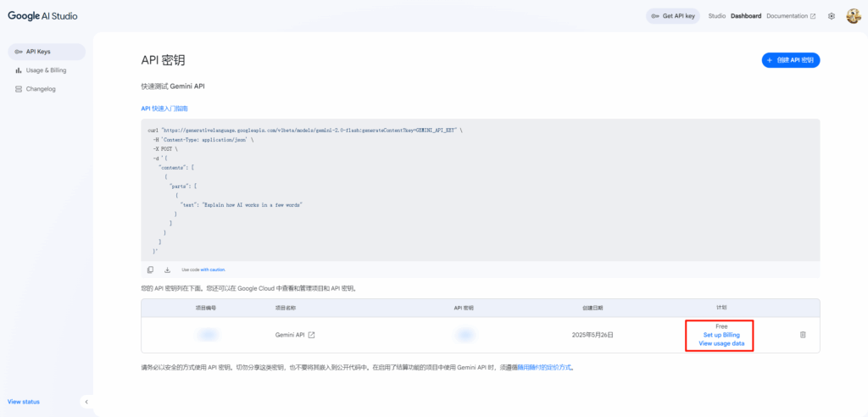Open the Documentation external link
This screenshot has width=868, height=417.
coord(791,16)
